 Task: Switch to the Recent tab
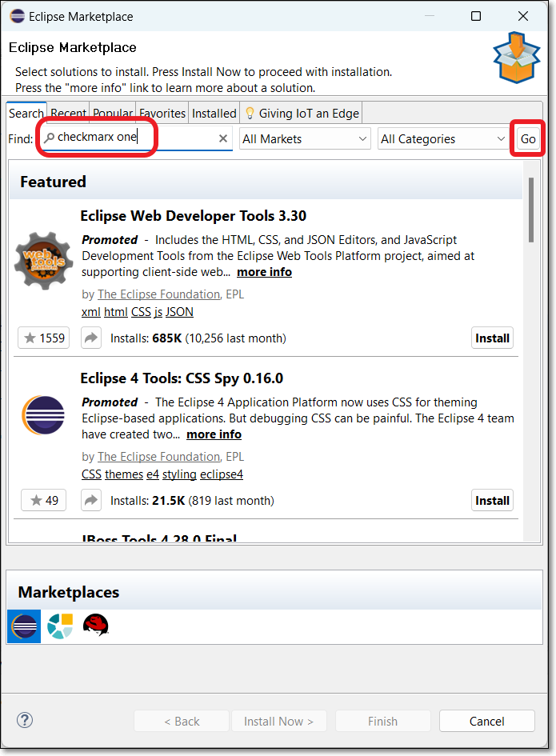[x=69, y=114]
